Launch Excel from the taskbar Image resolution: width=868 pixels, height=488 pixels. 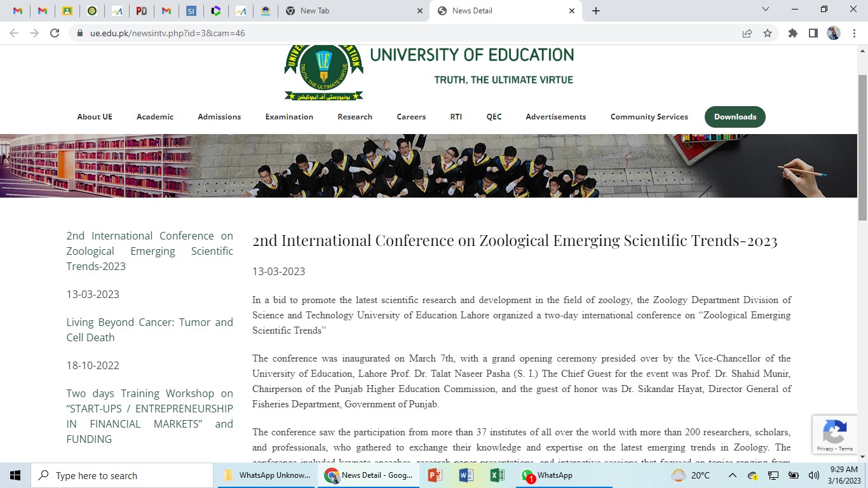tap(497, 475)
